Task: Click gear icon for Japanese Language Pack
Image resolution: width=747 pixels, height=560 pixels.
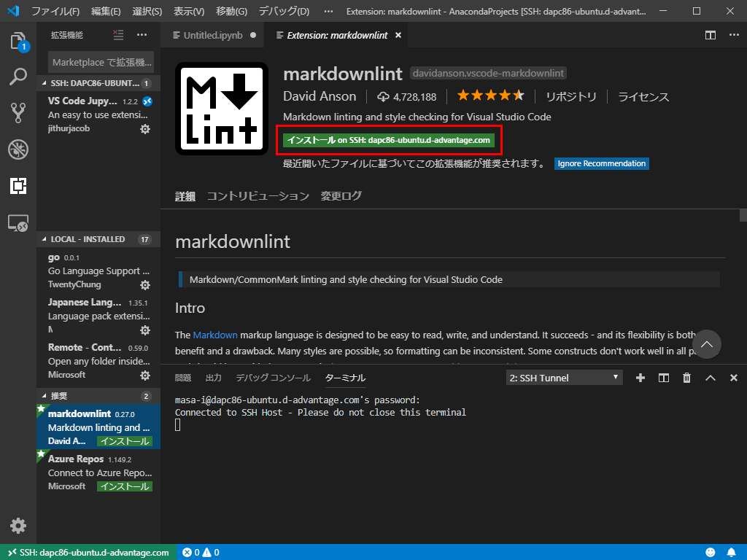Action: [x=145, y=330]
